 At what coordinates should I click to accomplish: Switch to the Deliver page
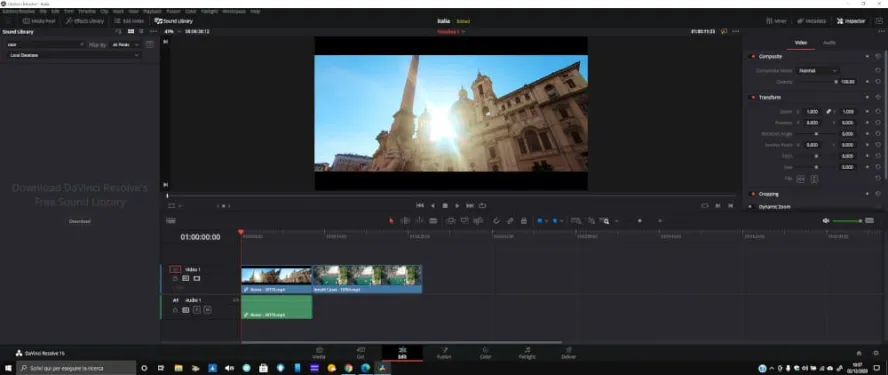coord(568,352)
